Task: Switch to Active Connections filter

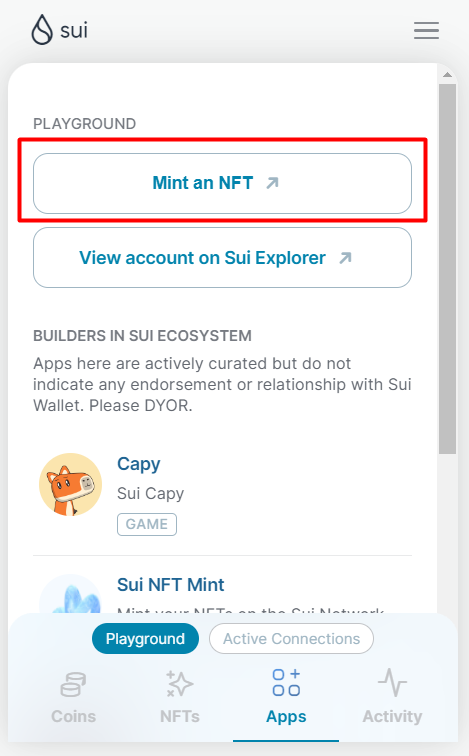Action: pos(291,638)
